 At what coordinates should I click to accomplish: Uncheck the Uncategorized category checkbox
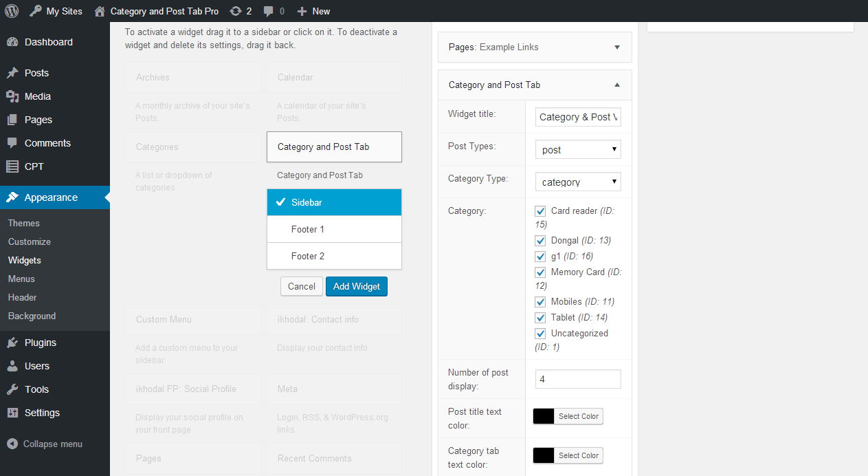[x=540, y=334]
